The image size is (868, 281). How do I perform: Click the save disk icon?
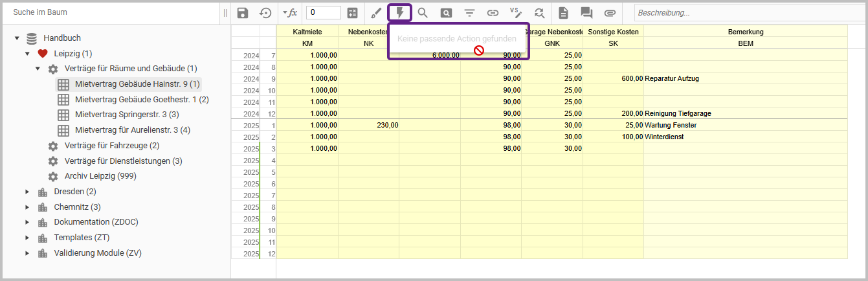click(243, 13)
